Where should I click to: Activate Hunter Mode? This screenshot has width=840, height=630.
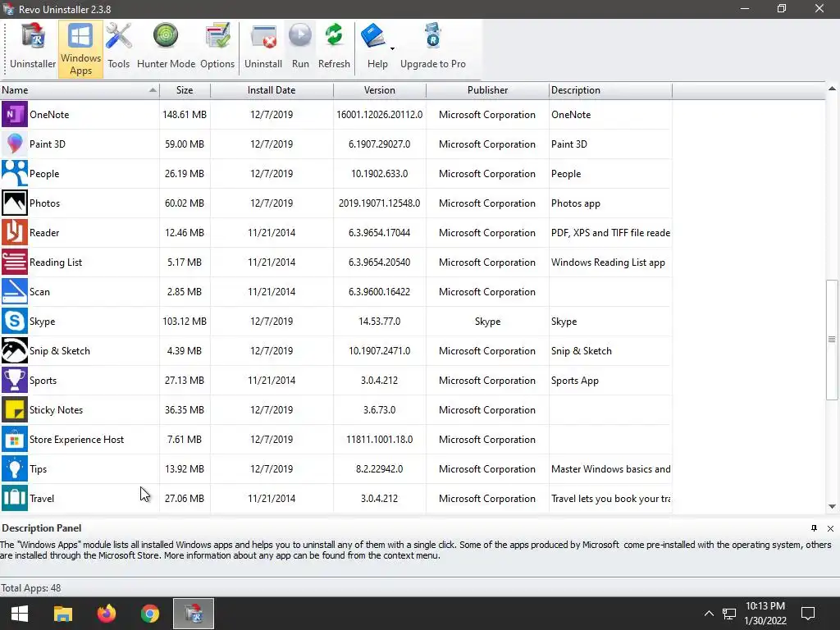[166, 48]
